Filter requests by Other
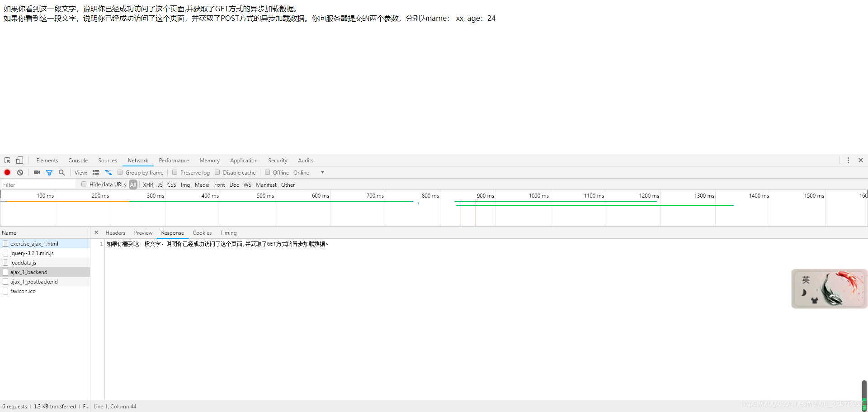 (x=288, y=185)
